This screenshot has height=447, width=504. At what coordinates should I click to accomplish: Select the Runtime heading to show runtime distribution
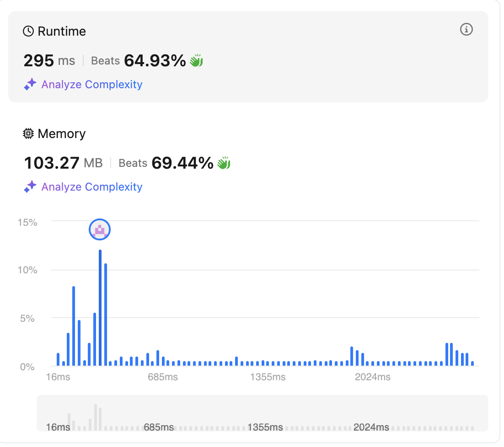(x=61, y=31)
